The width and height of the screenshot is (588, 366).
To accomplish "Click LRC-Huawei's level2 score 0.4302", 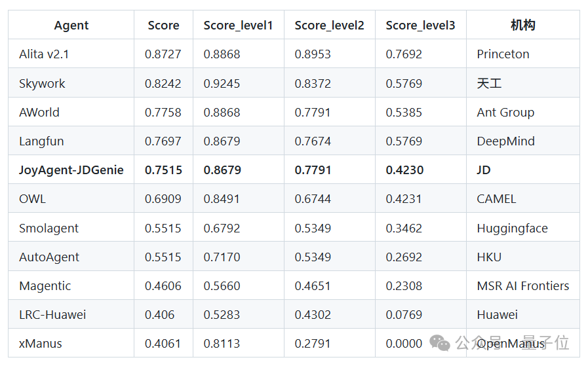I will point(313,314).
